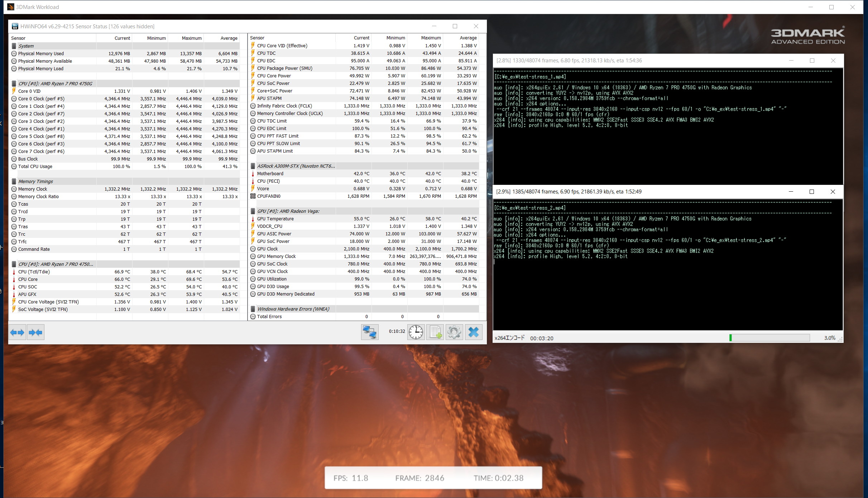Click the ASRock A300M-STX group chip icon
Screen dimensions: 868x498
click(x=253, y=166)
